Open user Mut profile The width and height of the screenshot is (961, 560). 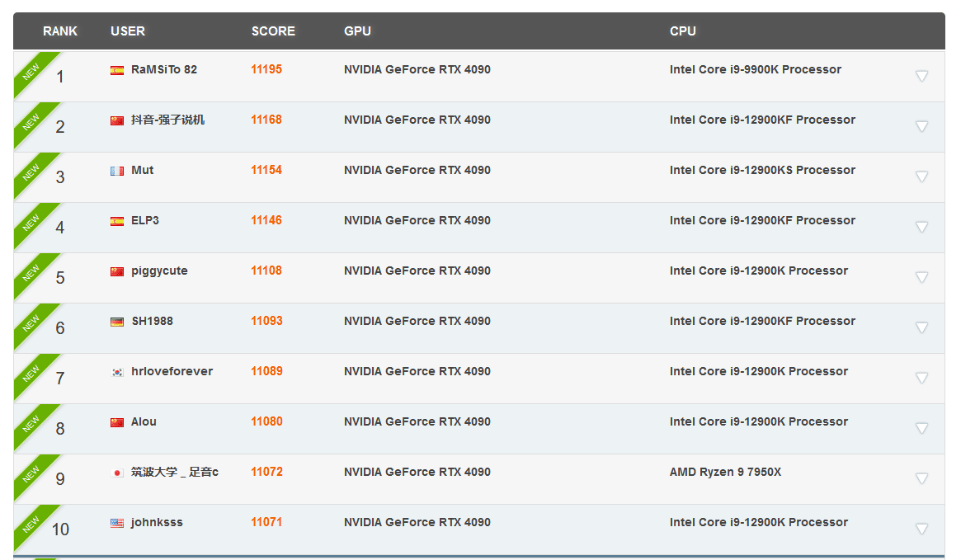point(142,170)
